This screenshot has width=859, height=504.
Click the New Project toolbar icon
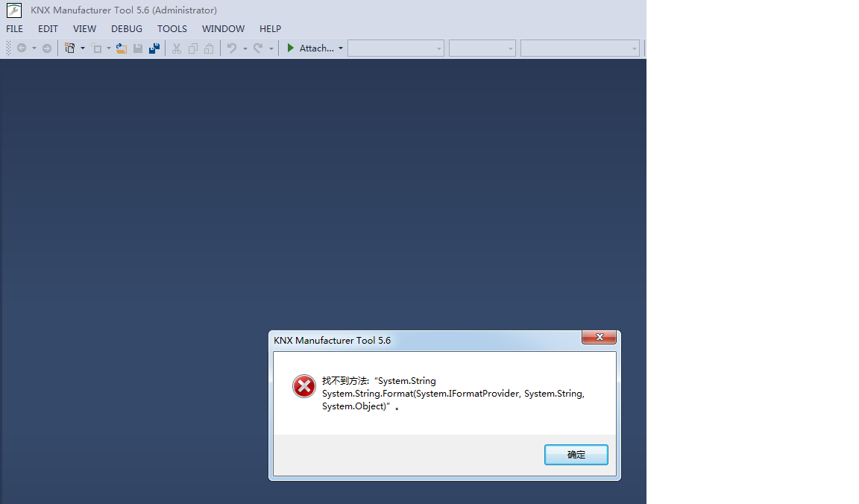click(69, 48)
